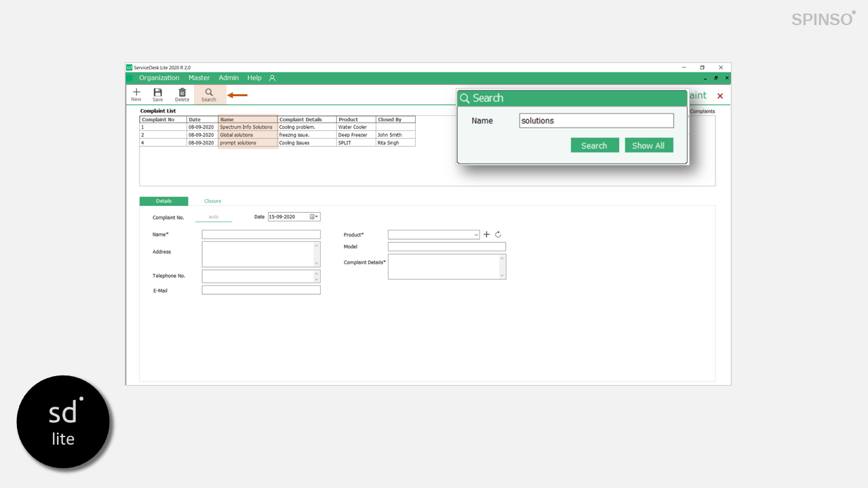Viewport: 868px width, 488px height.
Task: Open the Admin menu
Action: [229, 78]
